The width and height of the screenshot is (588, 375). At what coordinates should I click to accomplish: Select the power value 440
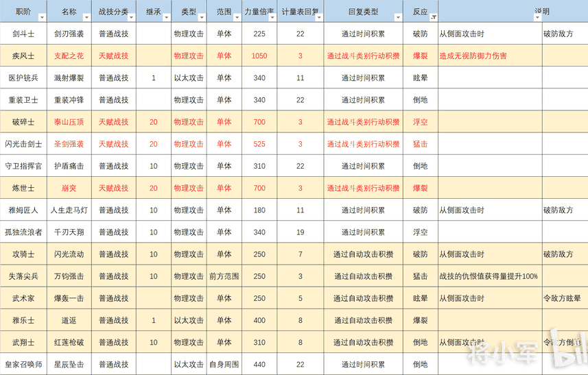(x=259, y=365)
